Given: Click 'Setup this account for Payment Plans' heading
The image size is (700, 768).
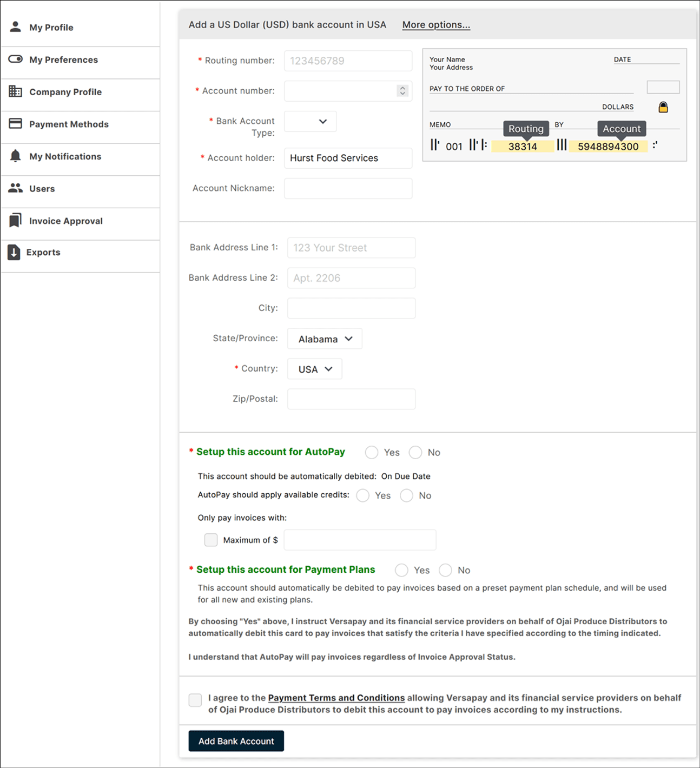Looking at the screenshot, I should tap(286, 570).
